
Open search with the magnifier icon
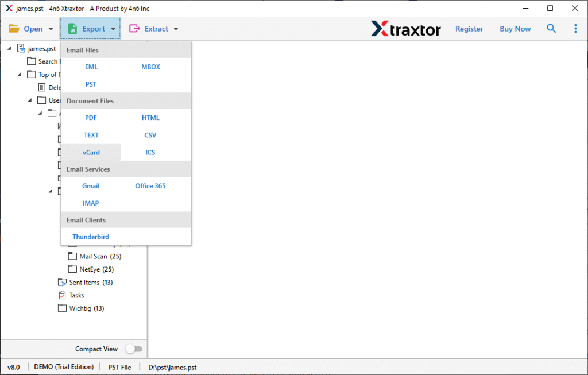click(551, 28)
